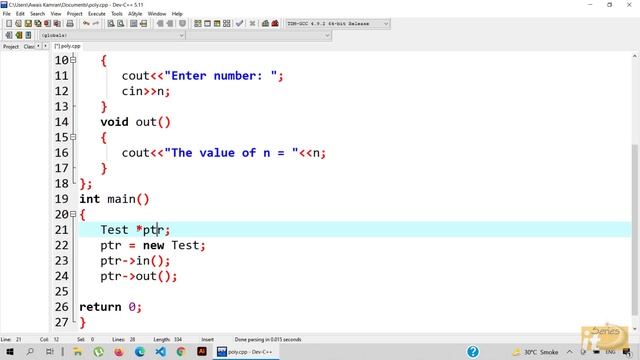The height and width of the screenshot is (360, 640).
Task: Click the Goto Function toolbar icon
Action: [x=133, y=24]
